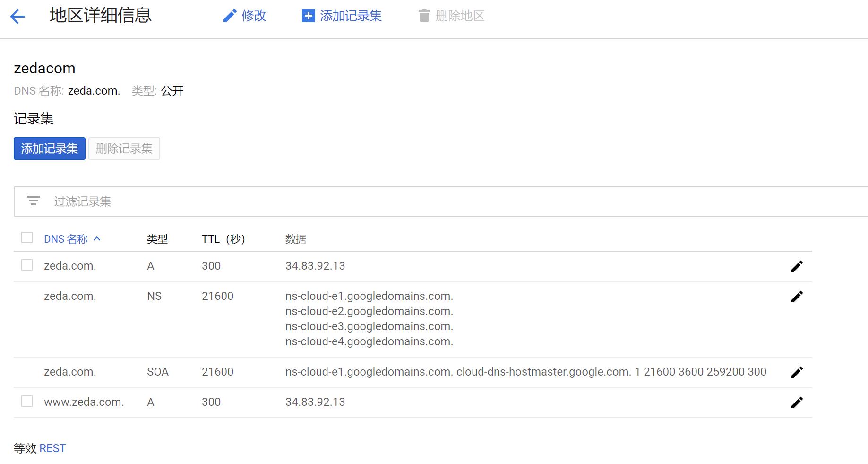Click the blue 添加记录集 button
This screenshot has width=868, height=464.
pyautogui.click(x=50, y=149)
